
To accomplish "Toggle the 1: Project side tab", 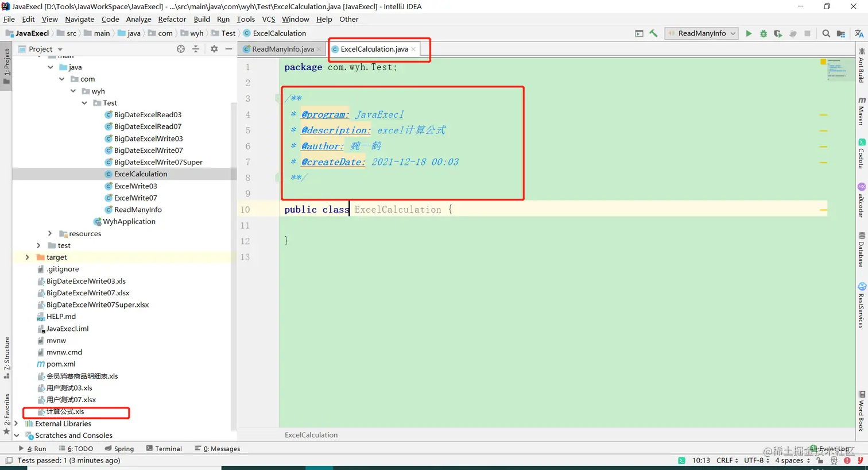I will [x=6, y=66].
